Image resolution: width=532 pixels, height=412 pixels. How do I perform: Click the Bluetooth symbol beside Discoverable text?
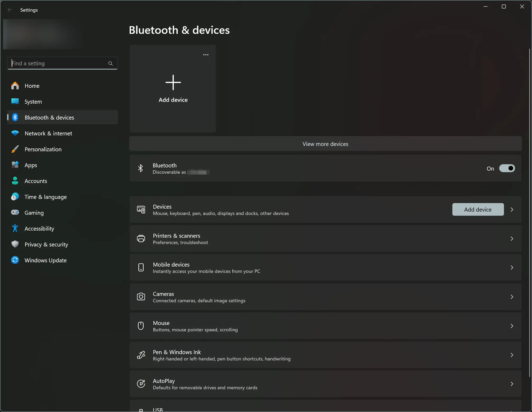pyautogui.click(x=141, y=168)
